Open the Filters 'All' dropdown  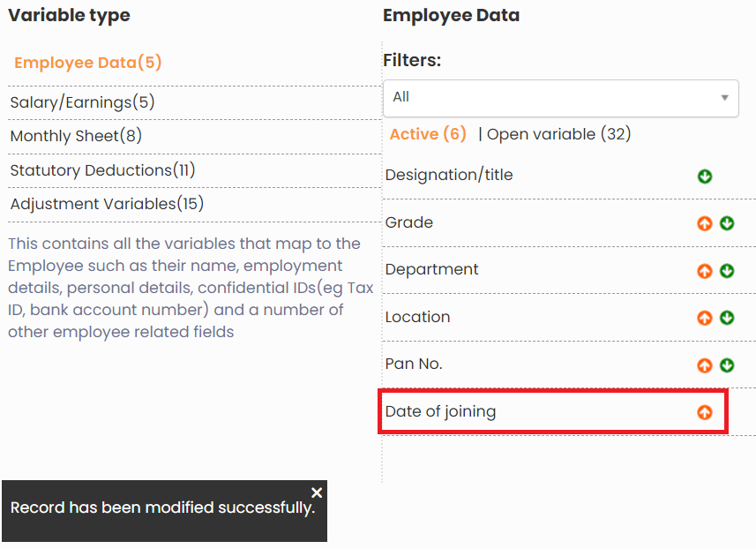(560, 97)
